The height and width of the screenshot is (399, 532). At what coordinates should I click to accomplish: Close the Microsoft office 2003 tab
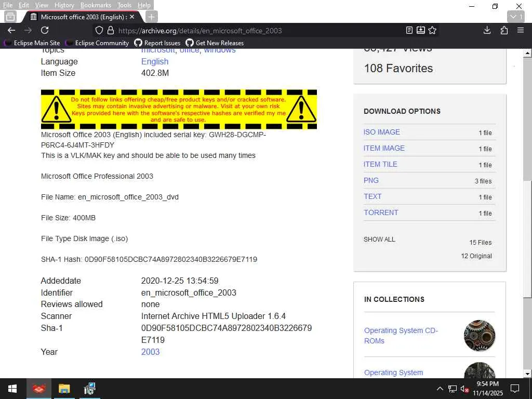pyautogui.click(x=132, y=17)
